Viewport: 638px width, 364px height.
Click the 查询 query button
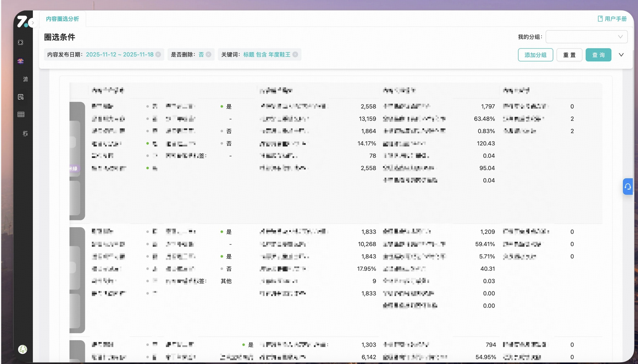pos(598,55)
